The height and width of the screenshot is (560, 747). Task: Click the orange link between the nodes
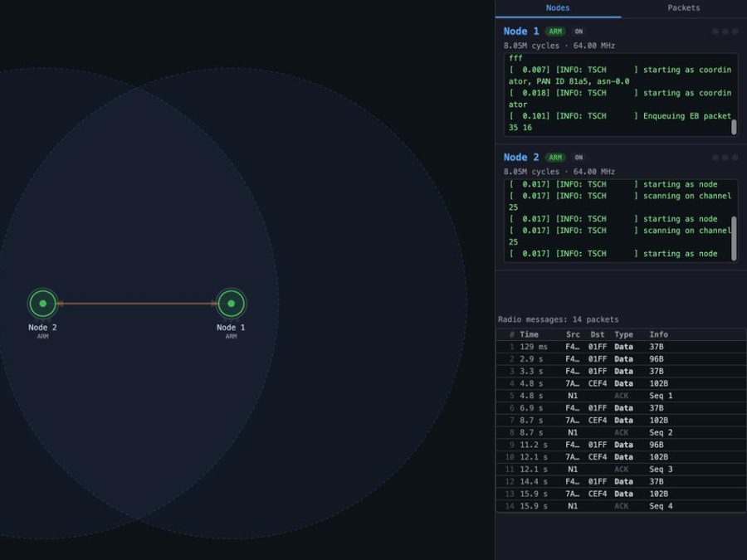[x=137, y=304]
